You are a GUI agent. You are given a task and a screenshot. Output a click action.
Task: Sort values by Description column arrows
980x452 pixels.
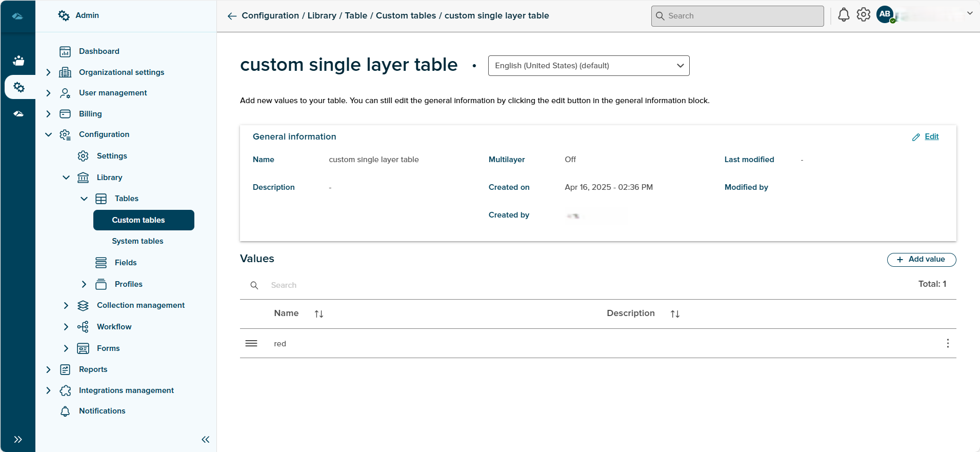click(675, 314)
